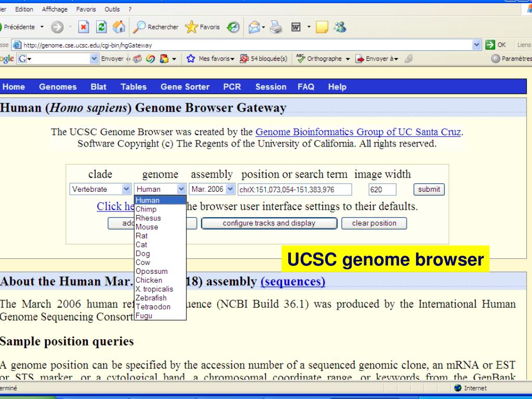Viewport: 532px width, 399px height.
Task: Open Gene Sorter in nav bar
Action: coord(185,87)
